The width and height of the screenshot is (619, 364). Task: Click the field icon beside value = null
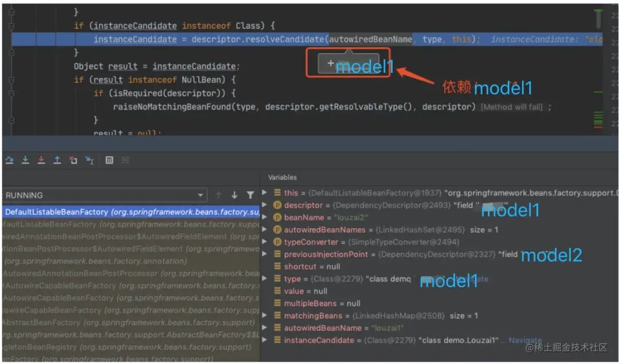click(x=277, y=291)
